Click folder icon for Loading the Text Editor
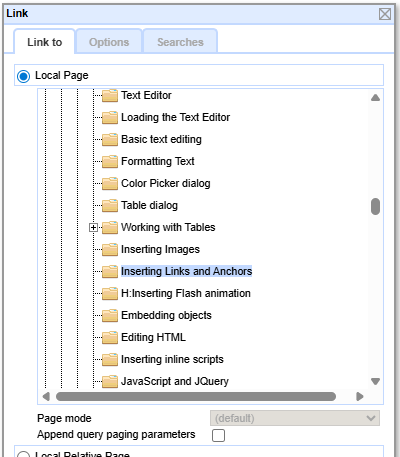Viewport: 400px width, 457px height. [110, 117]
